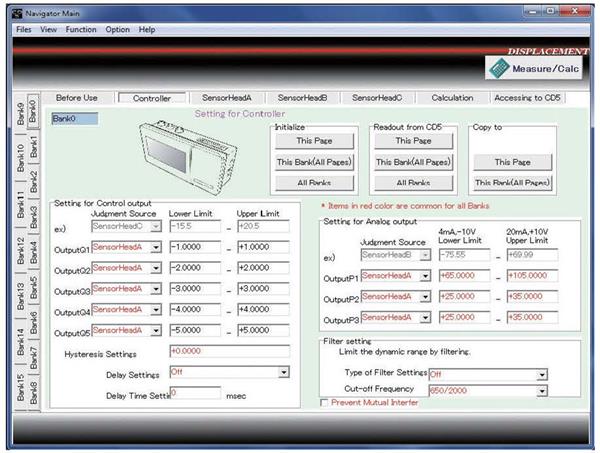Image resolution: width=600 pixels, height=453 pixels.
Task: Click OutputP1 Upper Limit +105.0000 field
Action: tap(532, 276)
